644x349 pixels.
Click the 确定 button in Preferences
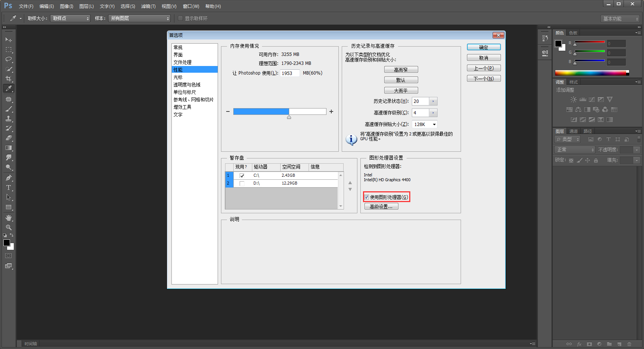483,47
